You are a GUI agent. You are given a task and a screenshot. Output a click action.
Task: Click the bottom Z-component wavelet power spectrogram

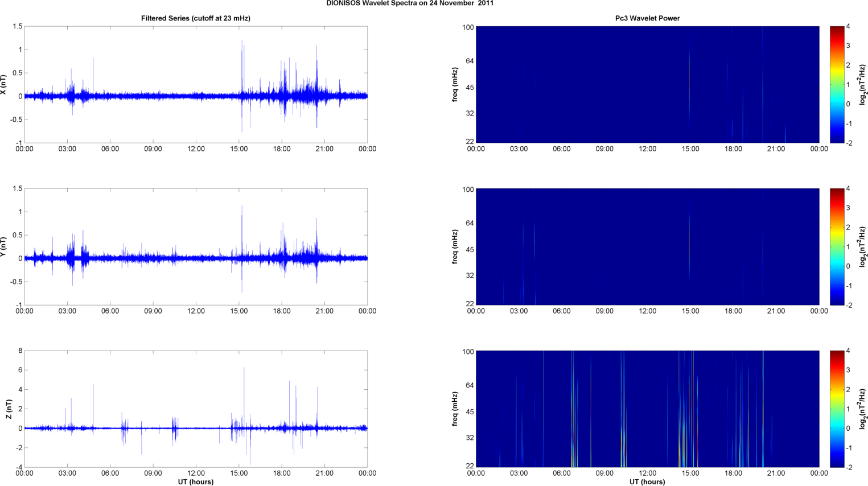[x=647, y=409]
